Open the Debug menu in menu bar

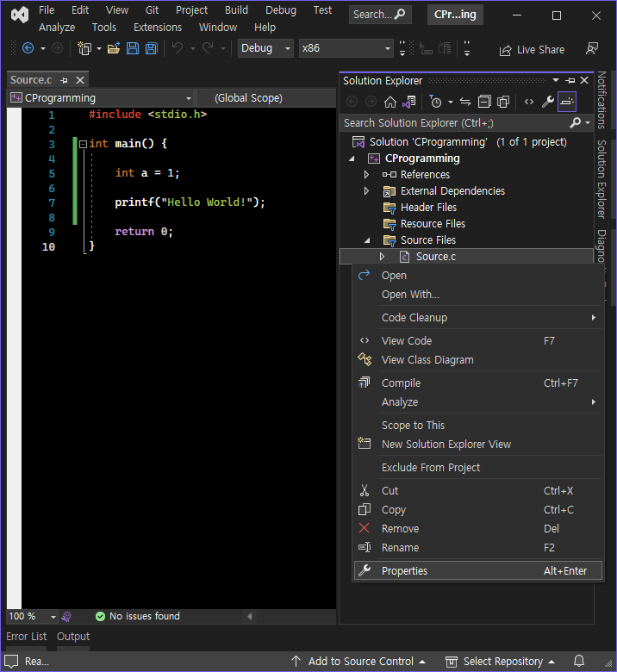pos(280,9)
